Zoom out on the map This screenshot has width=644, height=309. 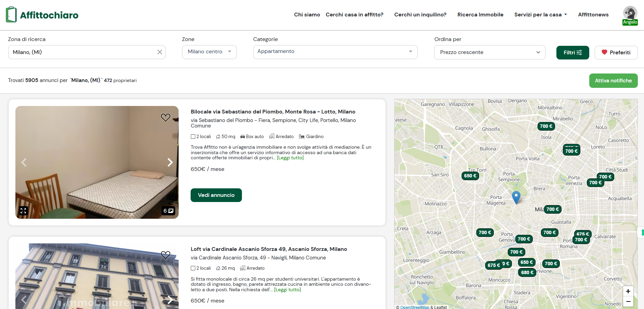pyautogui.click(x=628, y=301)
